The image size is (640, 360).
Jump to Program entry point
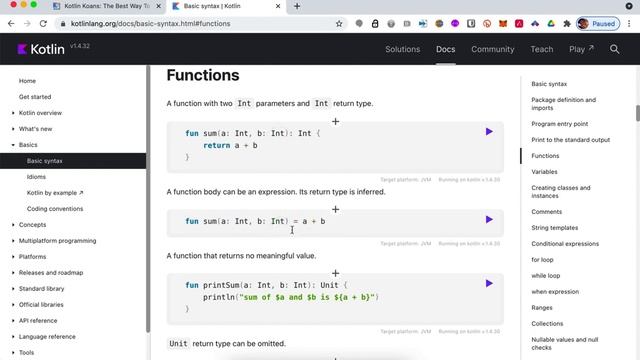(x=560, y=124)
